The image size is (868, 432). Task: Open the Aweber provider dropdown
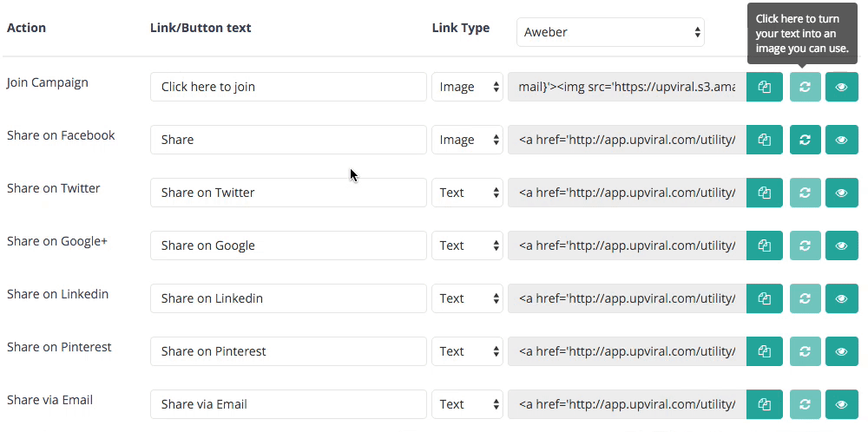pyautogui.click(x=610, y=32)
